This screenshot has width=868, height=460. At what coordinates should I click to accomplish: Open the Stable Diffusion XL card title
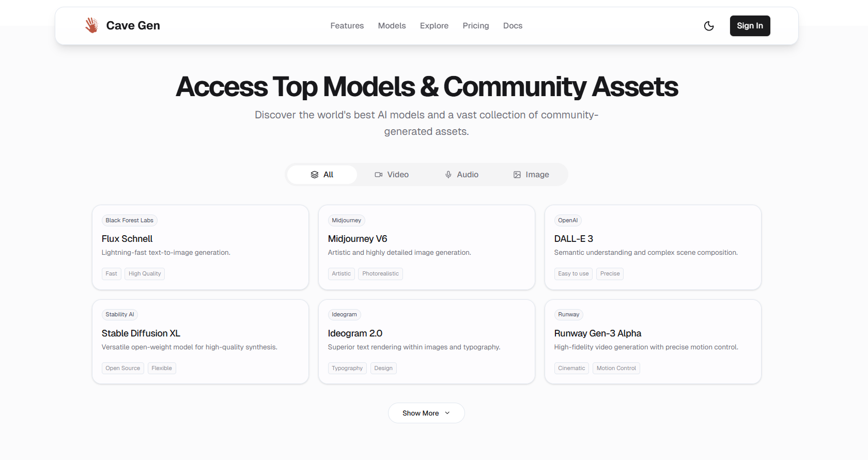pyautogui.click(x=141, y=333)
